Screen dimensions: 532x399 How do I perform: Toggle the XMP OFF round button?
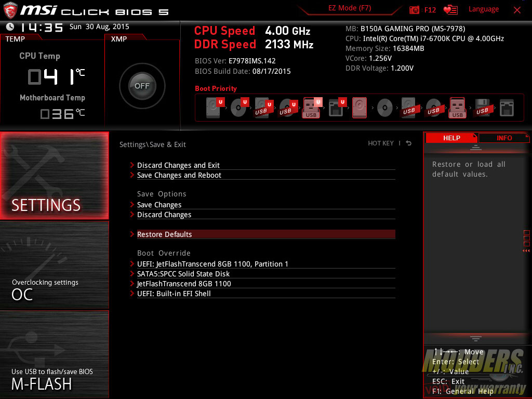[142, 86]
